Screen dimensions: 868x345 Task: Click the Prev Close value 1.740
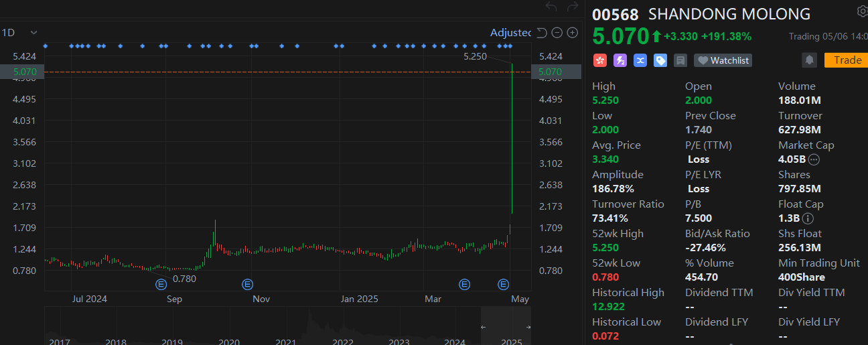coord(699,130)
